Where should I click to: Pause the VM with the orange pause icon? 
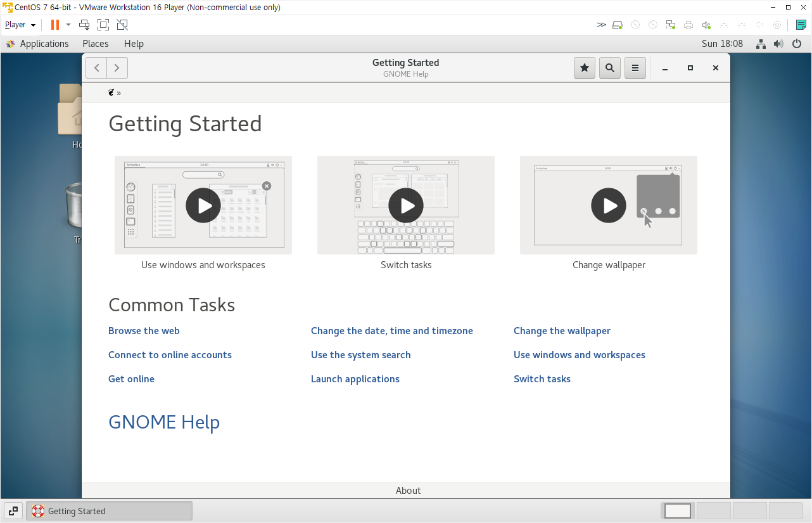coord(55,25)
